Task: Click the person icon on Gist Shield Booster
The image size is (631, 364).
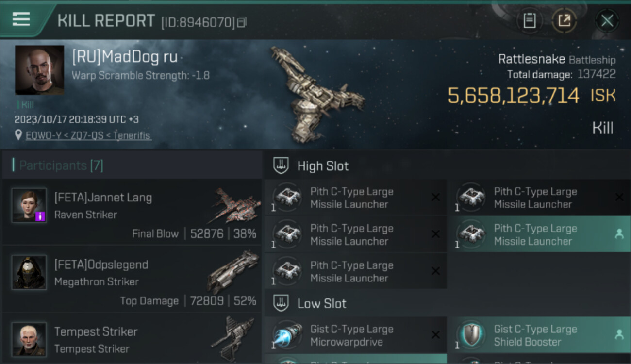Action: pyautogui.click(x=619, y=334)
